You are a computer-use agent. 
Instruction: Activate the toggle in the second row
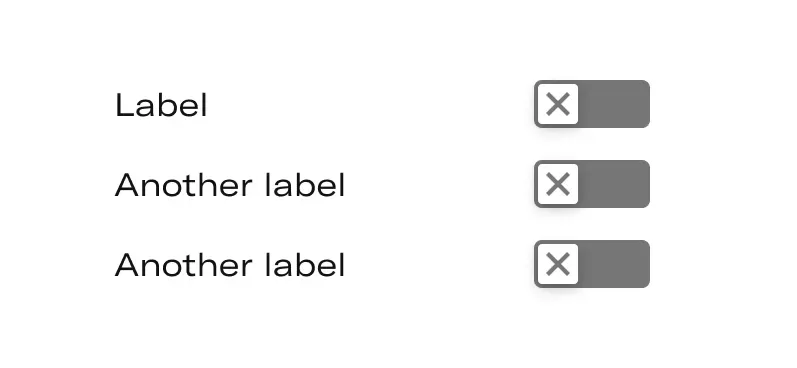(x=592, y=184)
